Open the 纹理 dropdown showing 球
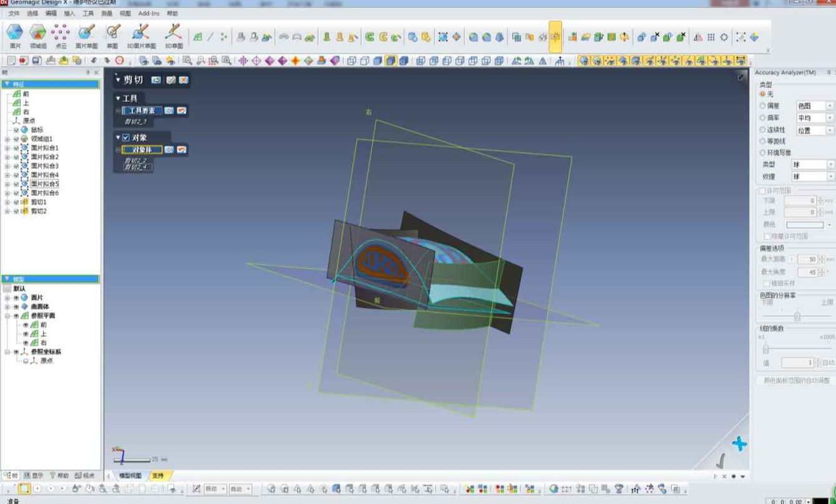836x504 pixels. pyautogui.click(x=813, y=177)
